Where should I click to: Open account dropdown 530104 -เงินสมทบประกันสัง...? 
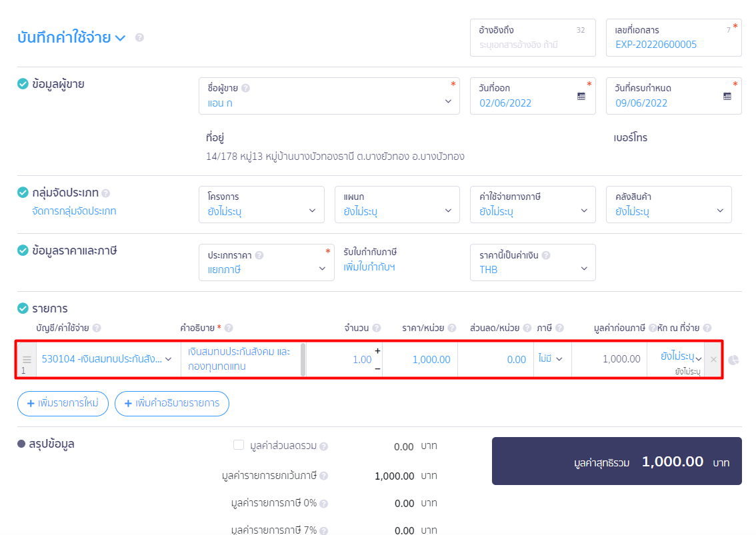click(x=107, y=359)
